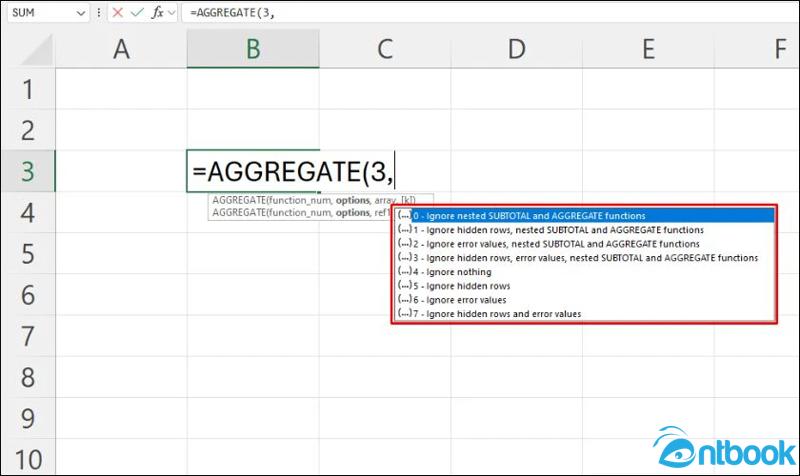800x476 pixels.
Task: Click cell A7 in the grid
Action: click(121, 336)
